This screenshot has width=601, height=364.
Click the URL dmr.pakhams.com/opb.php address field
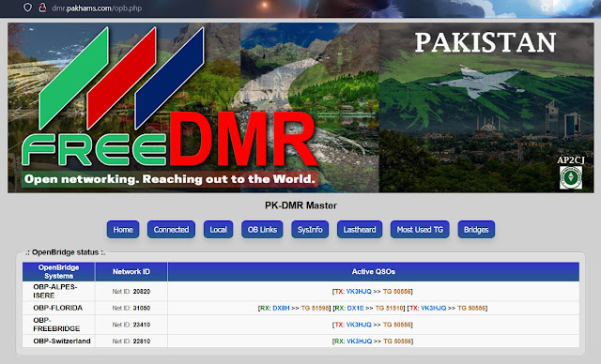[97, 8]
